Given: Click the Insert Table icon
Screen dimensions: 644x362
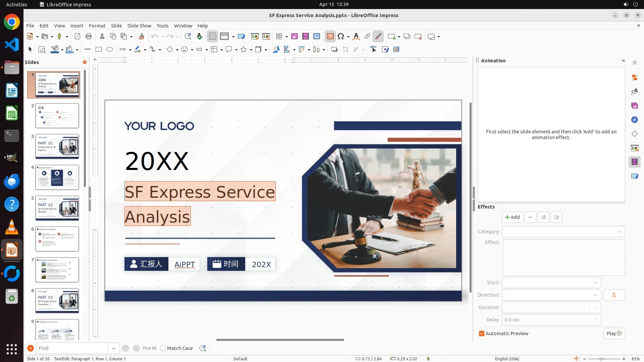Looking at the screenshot, I should (x=279, y=37).
